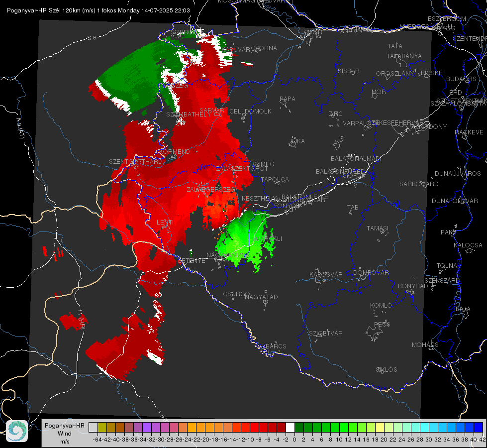This screenshot has height=448, width=487.
Task: Click the BONYHAD label
Action: pos(413,286)
